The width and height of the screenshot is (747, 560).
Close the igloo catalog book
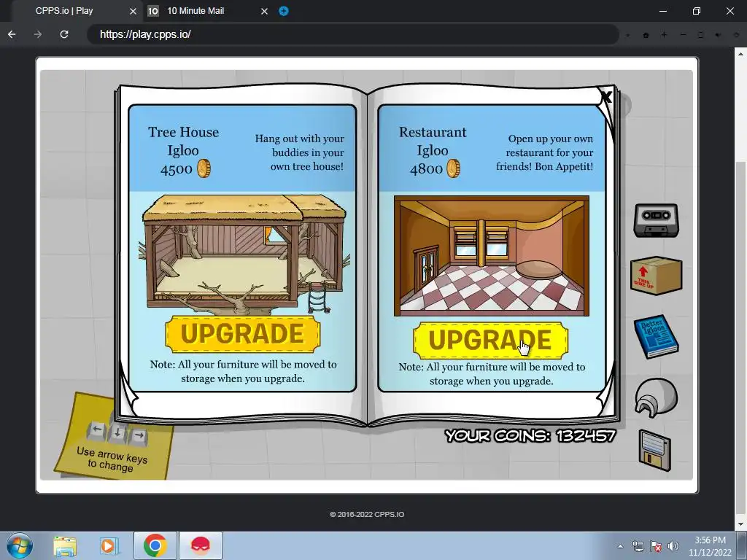(605, 97)
